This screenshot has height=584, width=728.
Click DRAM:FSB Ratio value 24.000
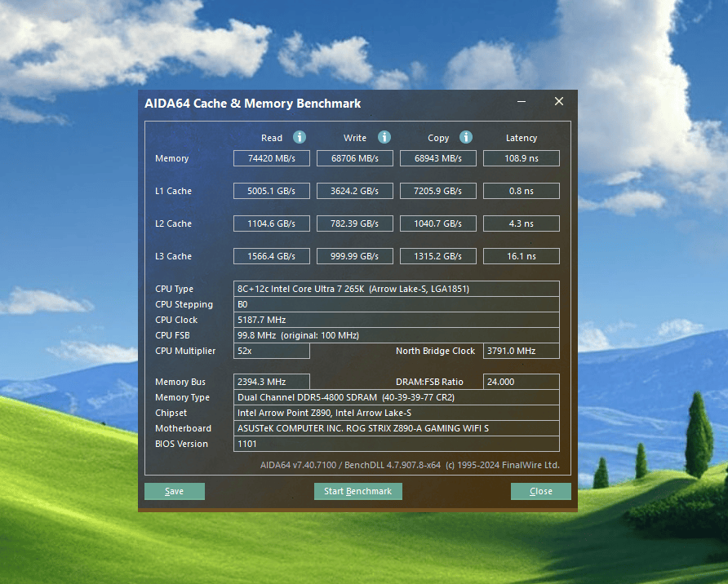point(522,382)
